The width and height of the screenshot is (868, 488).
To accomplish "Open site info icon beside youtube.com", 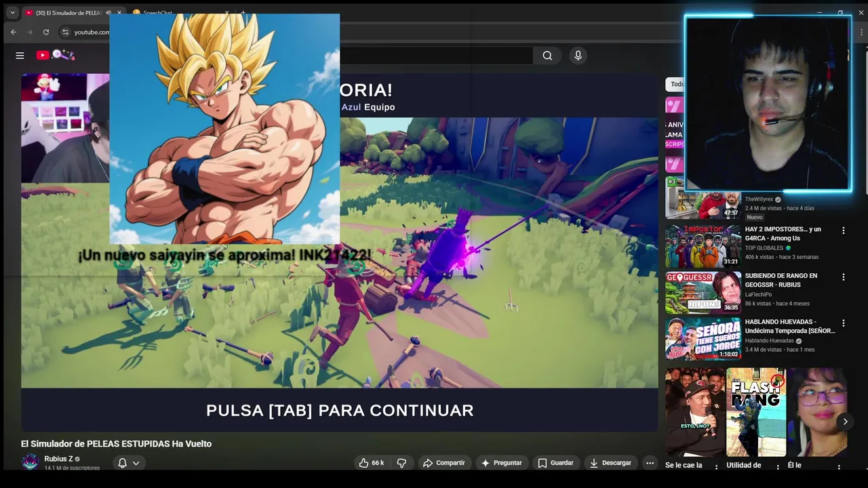I will coord(65,32).
